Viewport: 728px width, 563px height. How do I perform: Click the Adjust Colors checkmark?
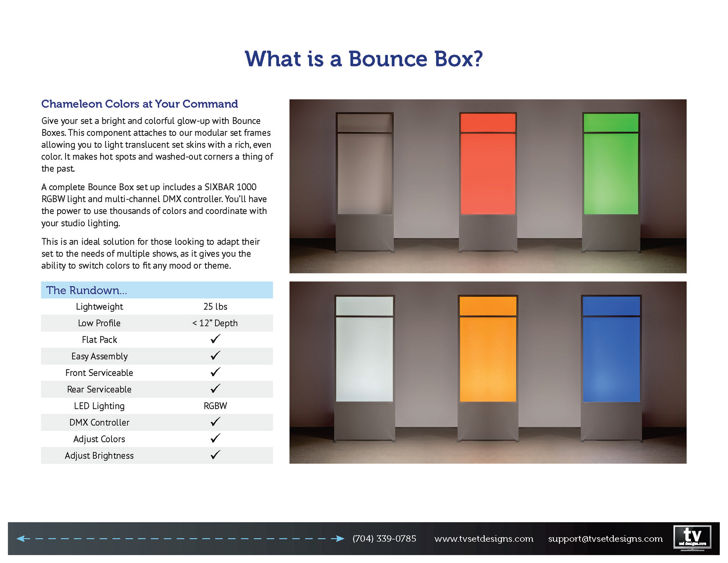tap(215, 438)
